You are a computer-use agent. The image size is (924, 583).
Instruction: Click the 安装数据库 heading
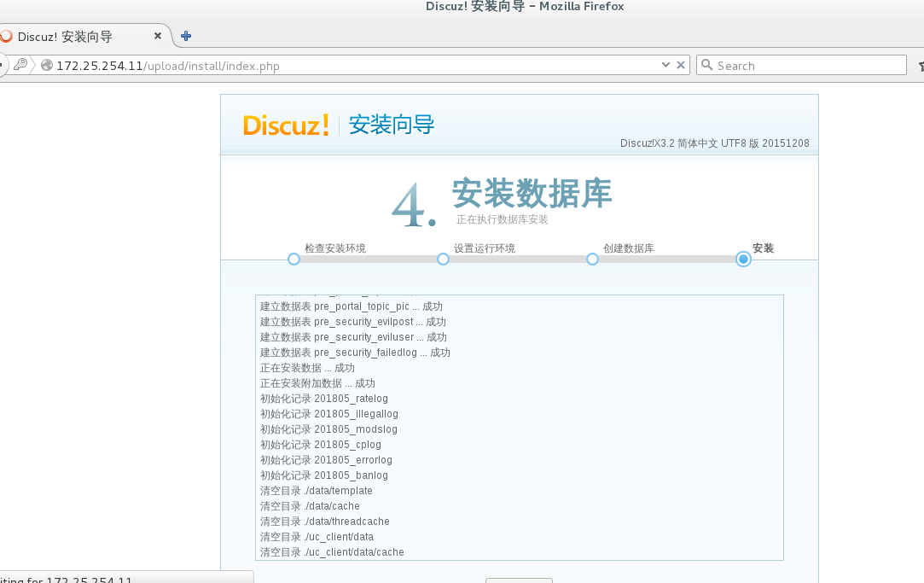[x=532, y=194]
